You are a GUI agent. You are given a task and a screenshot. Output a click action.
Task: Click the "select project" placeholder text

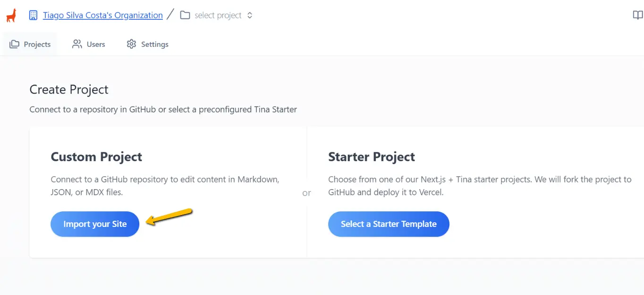point(218,15)
